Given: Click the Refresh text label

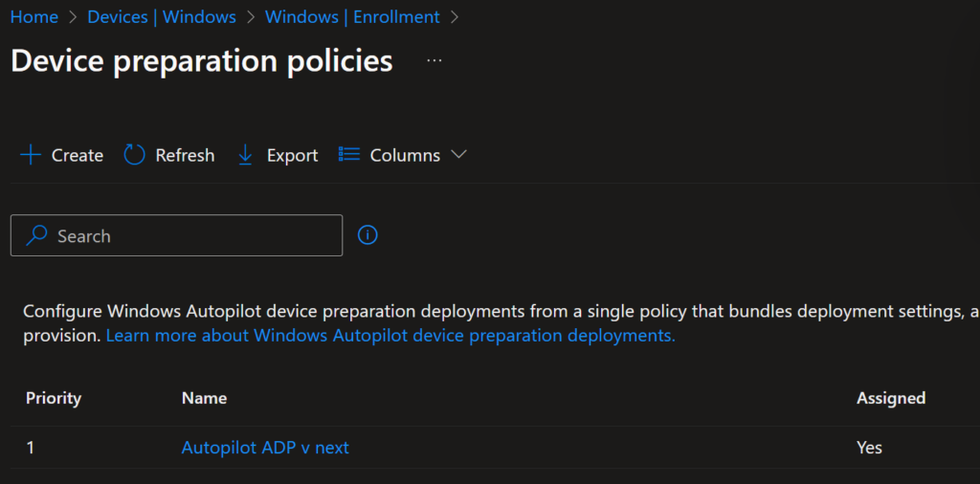Looking at the screenshot, I should pos(185,155).
